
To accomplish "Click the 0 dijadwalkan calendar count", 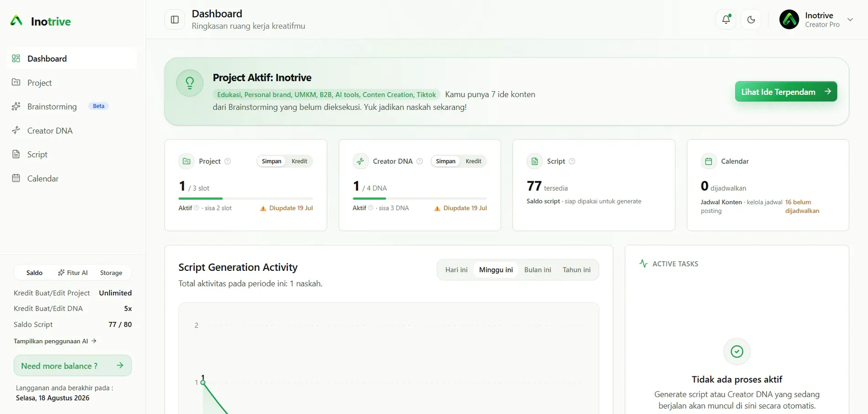I will (x=723, y=186).
